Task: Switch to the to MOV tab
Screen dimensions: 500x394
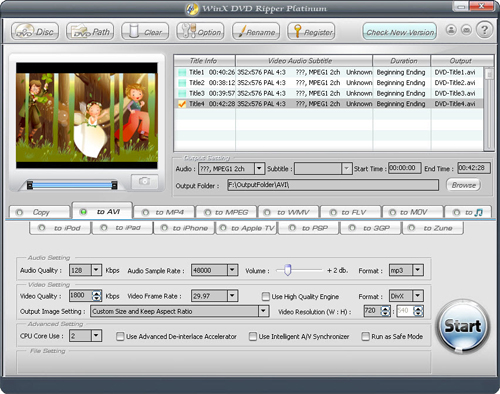Action: click(x=413, y=212)
